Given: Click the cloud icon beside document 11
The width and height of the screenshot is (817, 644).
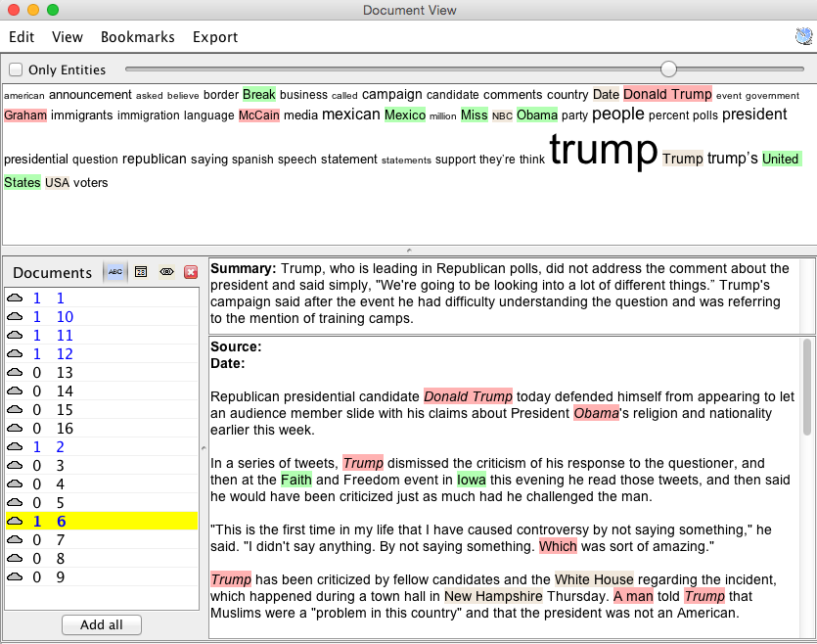Looking at the screenshot, I should point(15,335).
